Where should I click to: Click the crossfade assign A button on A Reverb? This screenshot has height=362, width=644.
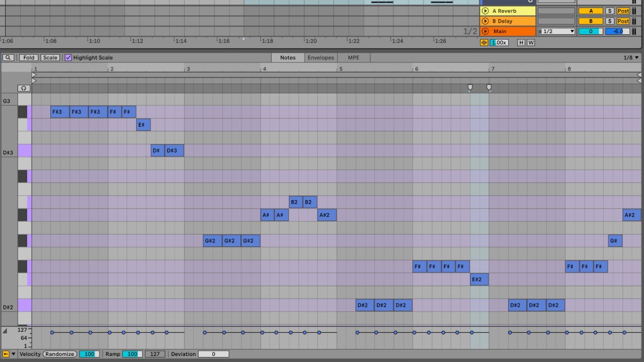point(591,10)
